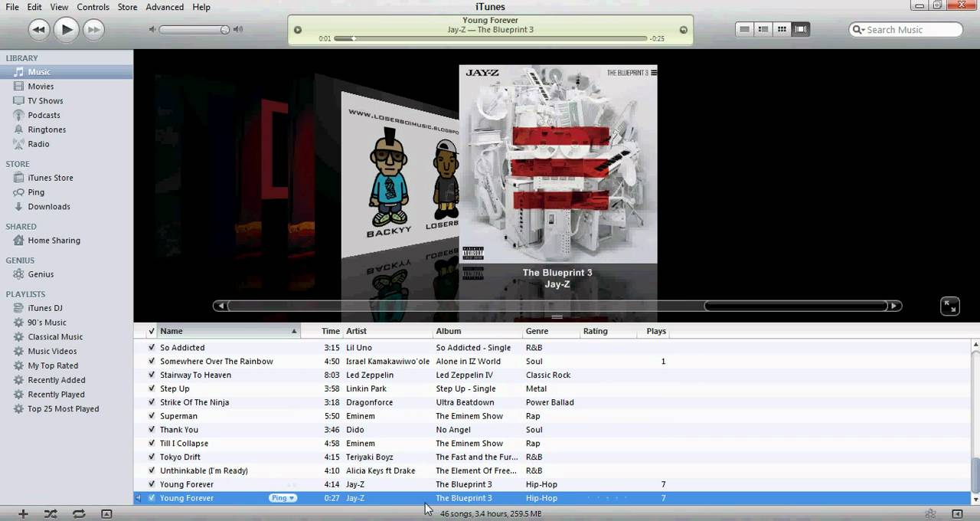Uncheck the Step Up song checkbox
980x521 pixels.
[152, 389]
